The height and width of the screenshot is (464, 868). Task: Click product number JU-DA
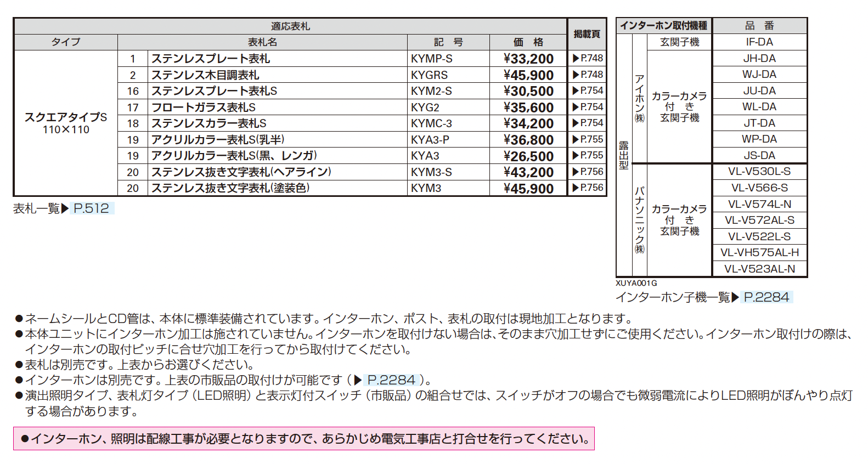pyautogui.click(x=759, y=90)
